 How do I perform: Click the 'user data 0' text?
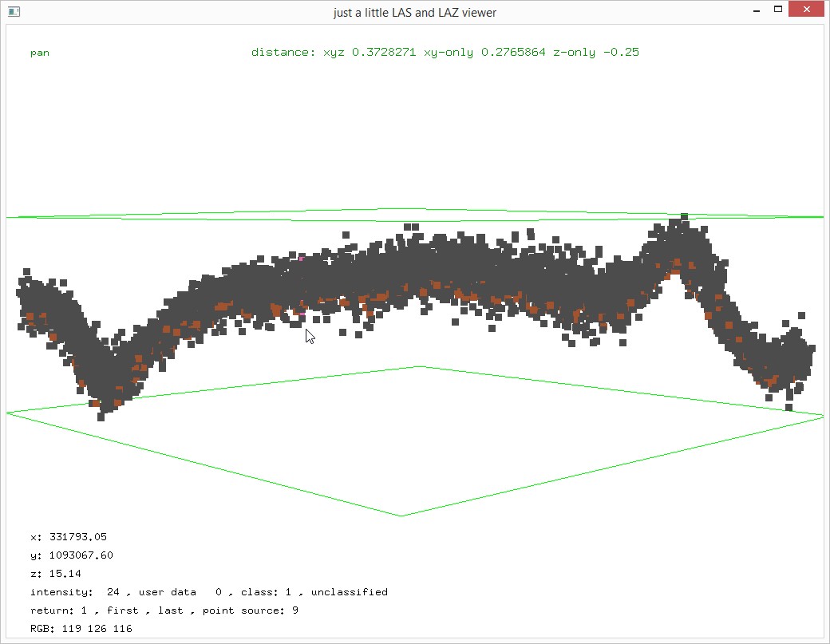tap(180, 592)
